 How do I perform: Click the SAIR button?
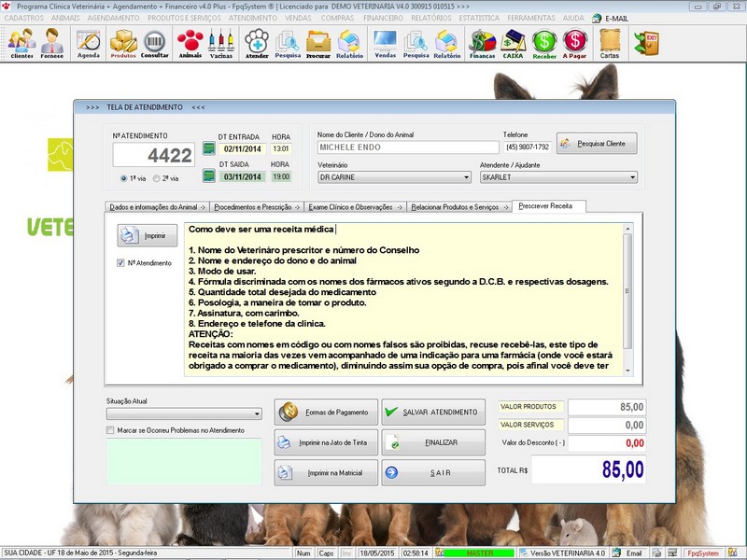[433, 472]
